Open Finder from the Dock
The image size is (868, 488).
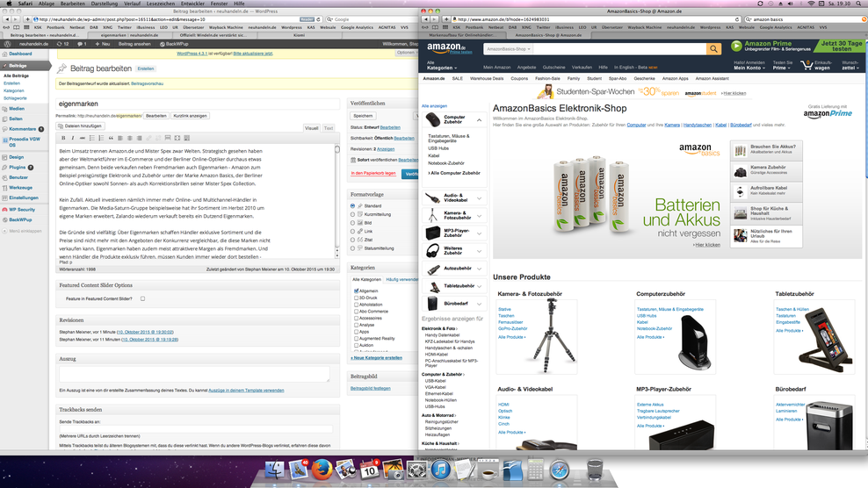(x=275, y=470)
